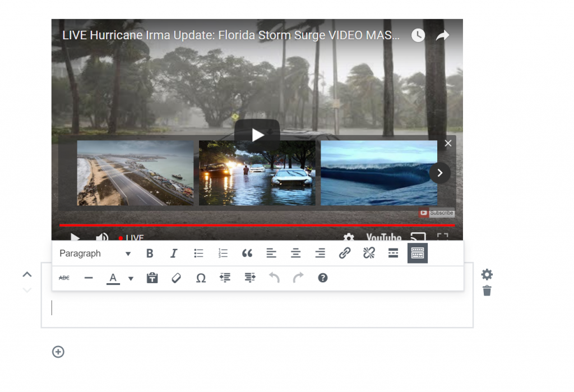Open the Paragraph format dropdown
The height and width of the screenshot is (392, 574).
point(95,253)
